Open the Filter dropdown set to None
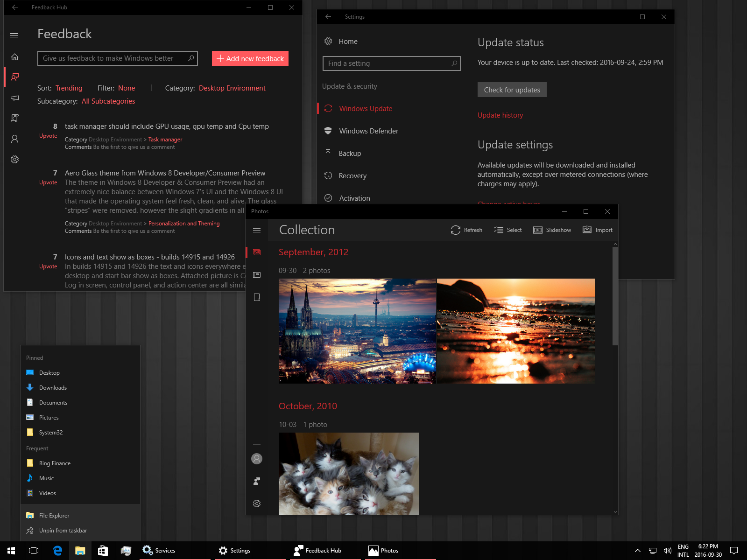 click(x=127, y=88)
